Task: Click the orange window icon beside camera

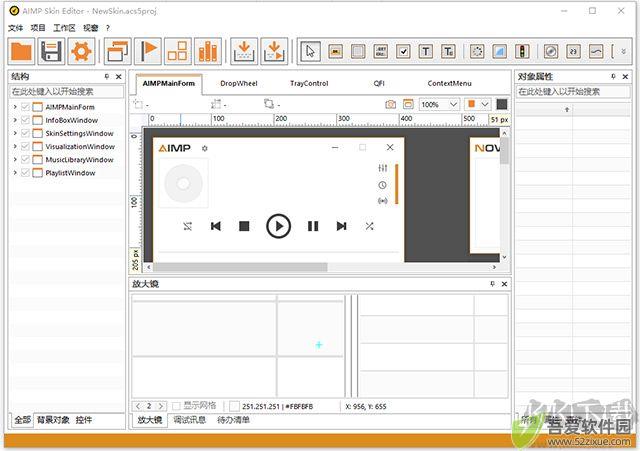Action: point(408,104)
